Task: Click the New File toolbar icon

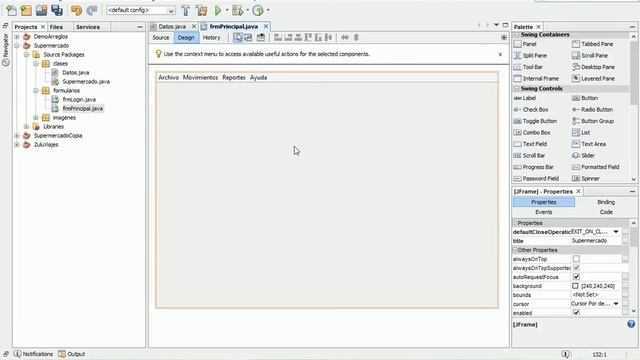Action: [x=11, y=10]
